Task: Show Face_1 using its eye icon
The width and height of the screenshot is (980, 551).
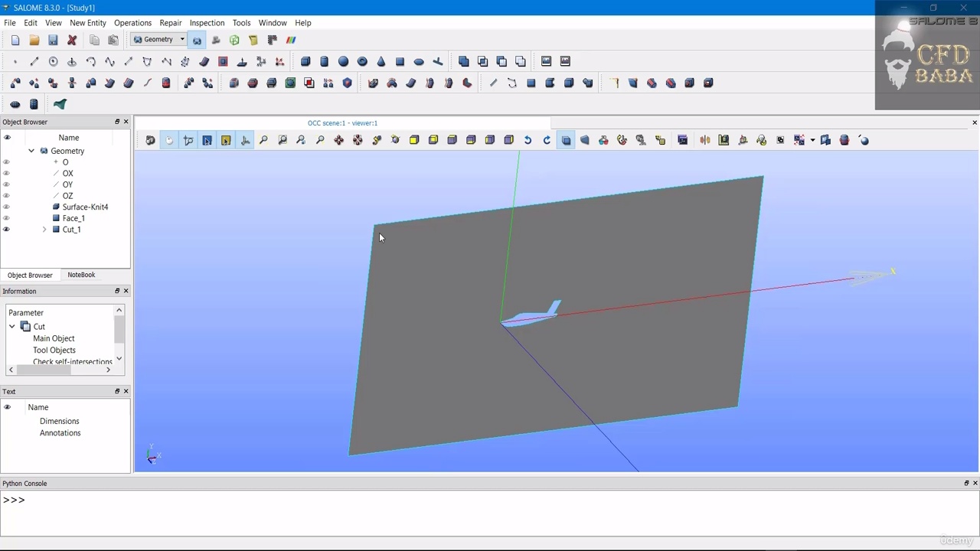Action: [7, 218]
